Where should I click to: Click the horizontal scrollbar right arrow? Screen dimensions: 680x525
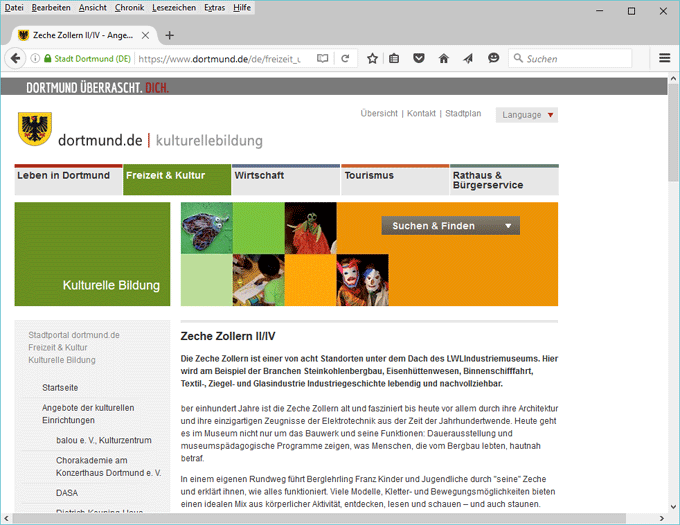pyautogui.click(x=662, y=518)
